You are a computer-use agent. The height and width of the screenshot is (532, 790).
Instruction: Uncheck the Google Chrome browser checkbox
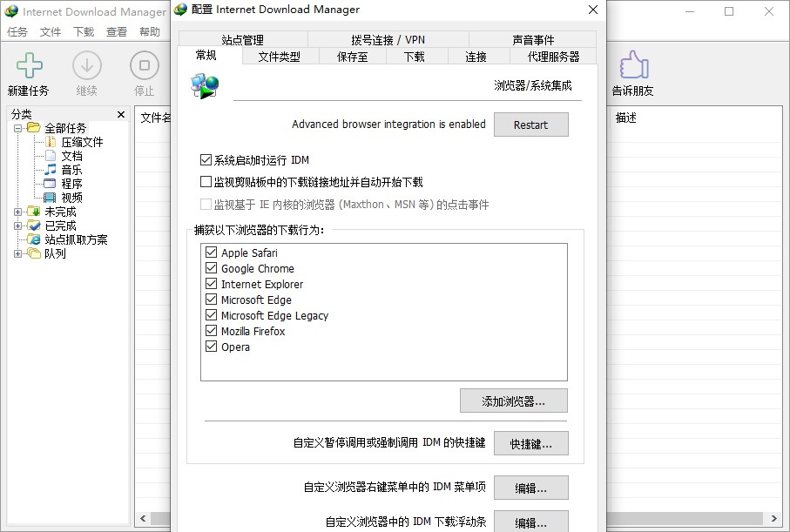[210, 268]
